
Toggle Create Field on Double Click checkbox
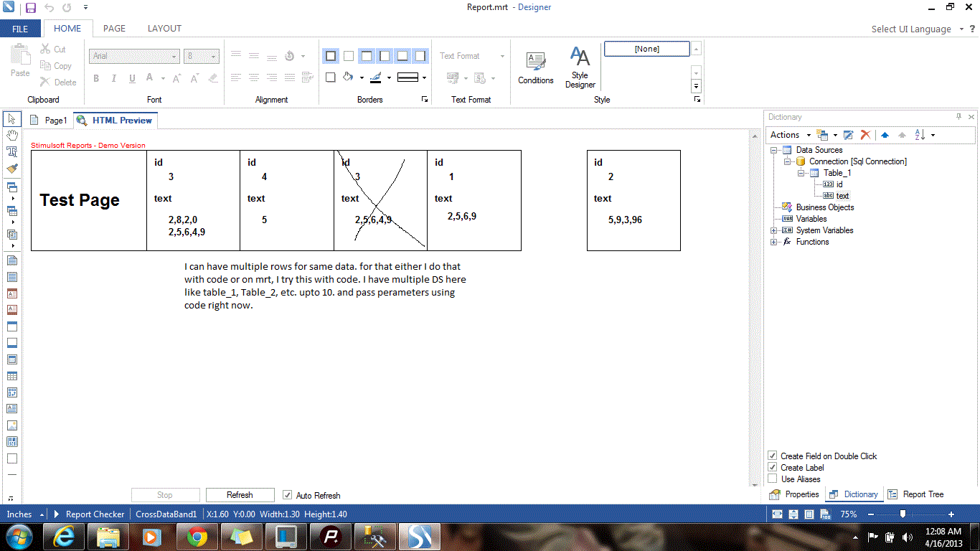(x=773, y=456)
